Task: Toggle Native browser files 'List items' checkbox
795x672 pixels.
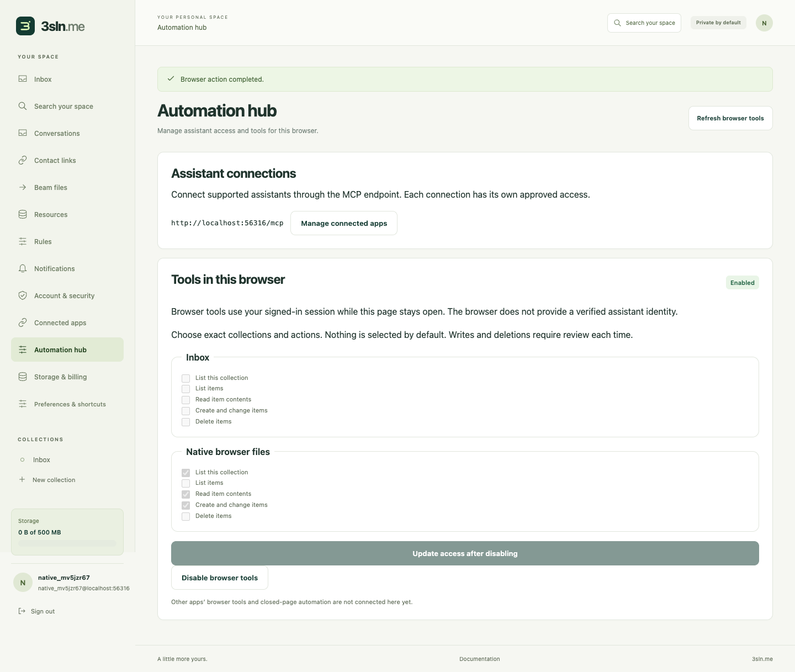Action: pos(185,483)
